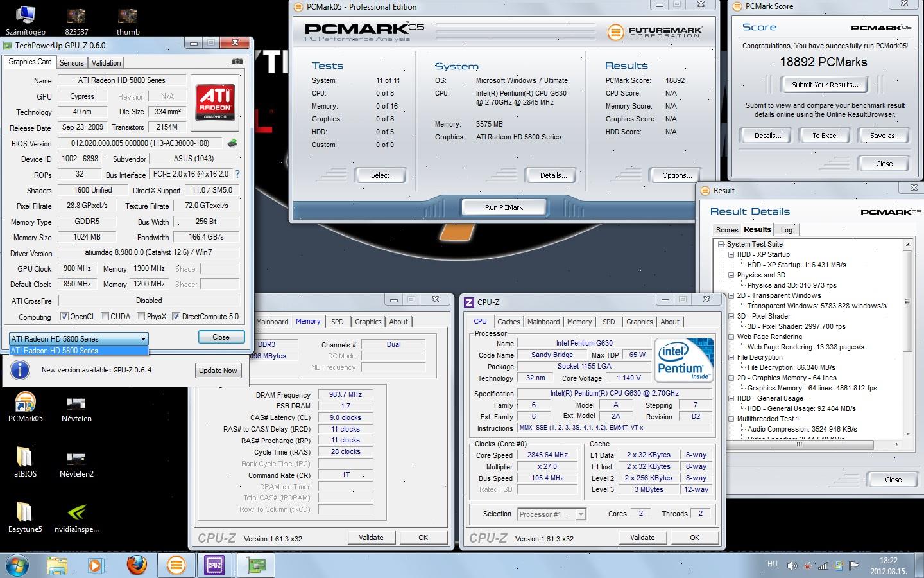This screenshot has width=924, height=578.
Task: Click the taskbar clock showing 18:22
Action: 888,566
